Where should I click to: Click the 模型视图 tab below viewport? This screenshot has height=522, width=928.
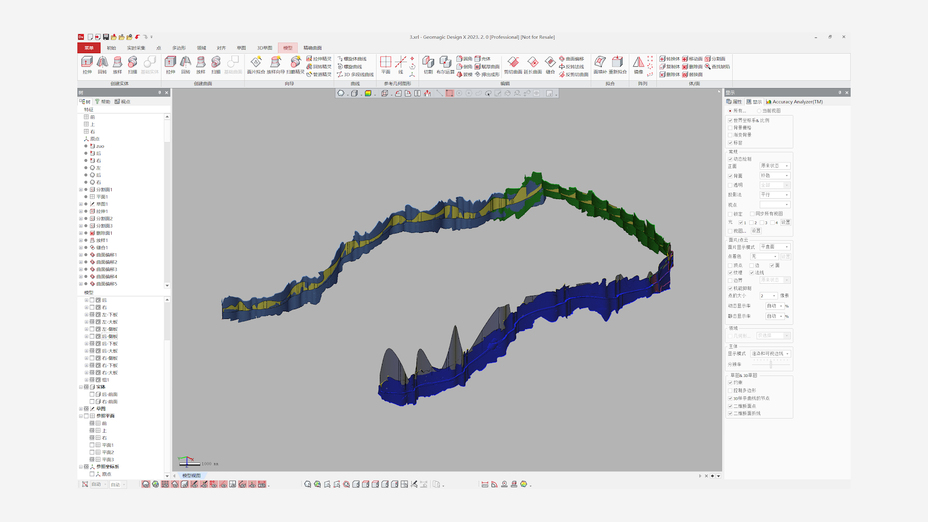[191, 475]
